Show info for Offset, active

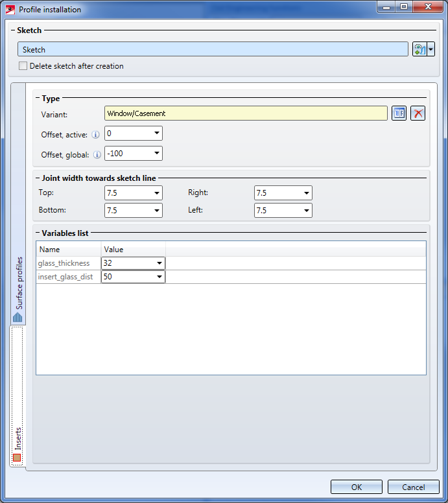95,135
